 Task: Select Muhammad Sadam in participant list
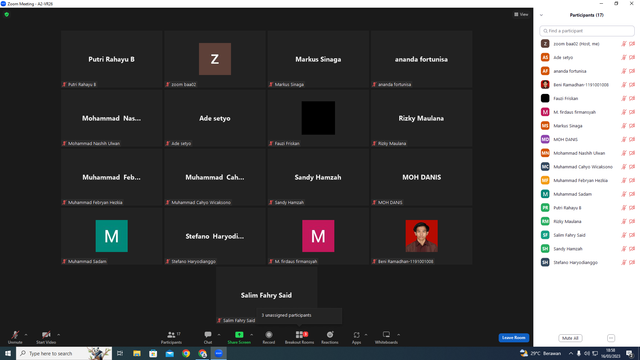tap(587, 194)
